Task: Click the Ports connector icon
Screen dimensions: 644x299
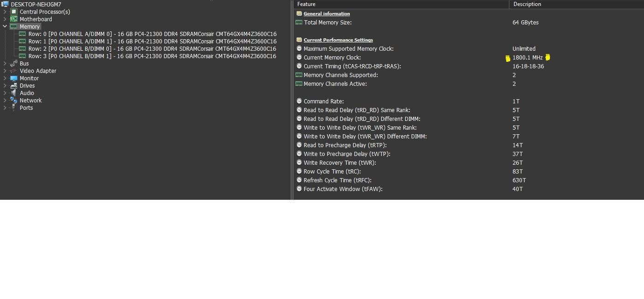Action: point(14,108)
